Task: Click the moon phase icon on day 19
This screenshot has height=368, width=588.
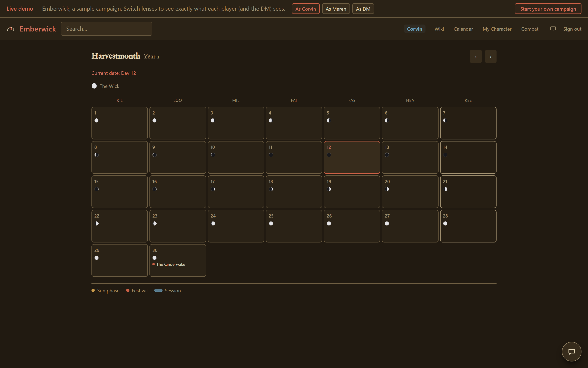Action: [329, 189]
